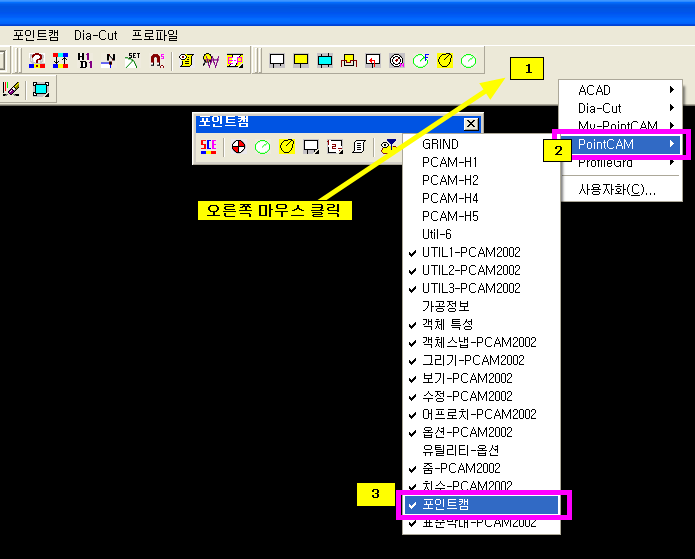Toggle the 객체 특성 toolbar entry
Screen dimensions: 695x559
pos(481,324)
